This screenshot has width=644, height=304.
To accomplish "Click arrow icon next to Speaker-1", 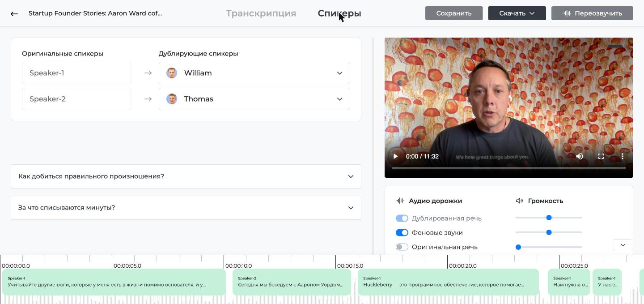I will [148, 73].
